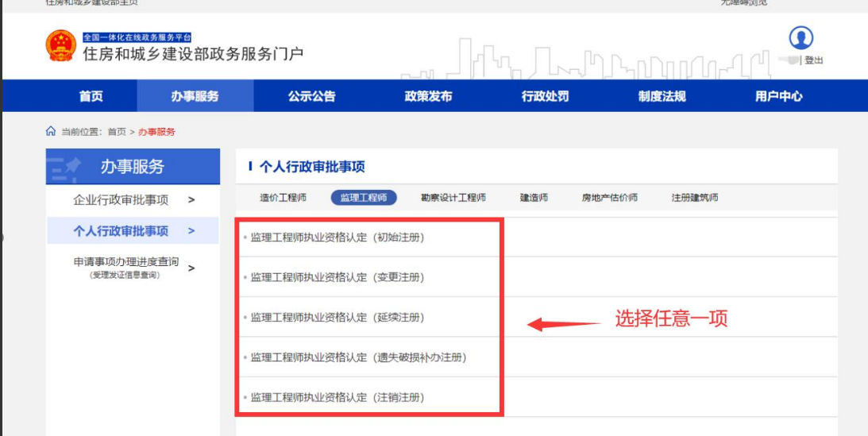Select the 注册建筑师 tab
Screen dimensions: 868x436
(x=694, y=198)
